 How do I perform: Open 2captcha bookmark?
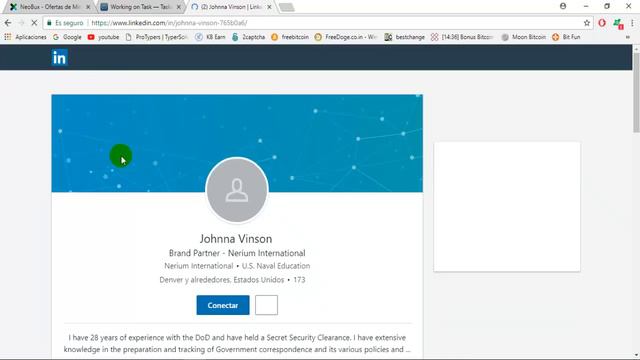click(249, 37)
